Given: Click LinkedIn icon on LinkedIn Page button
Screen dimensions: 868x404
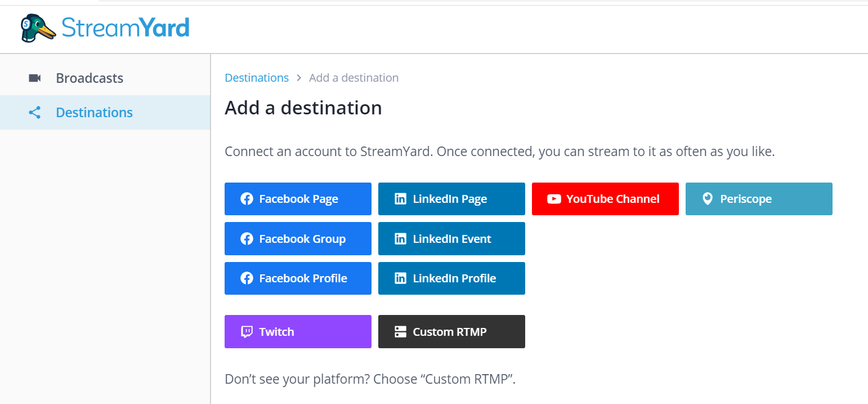Looking at the screenshot, I should (400, 199).
